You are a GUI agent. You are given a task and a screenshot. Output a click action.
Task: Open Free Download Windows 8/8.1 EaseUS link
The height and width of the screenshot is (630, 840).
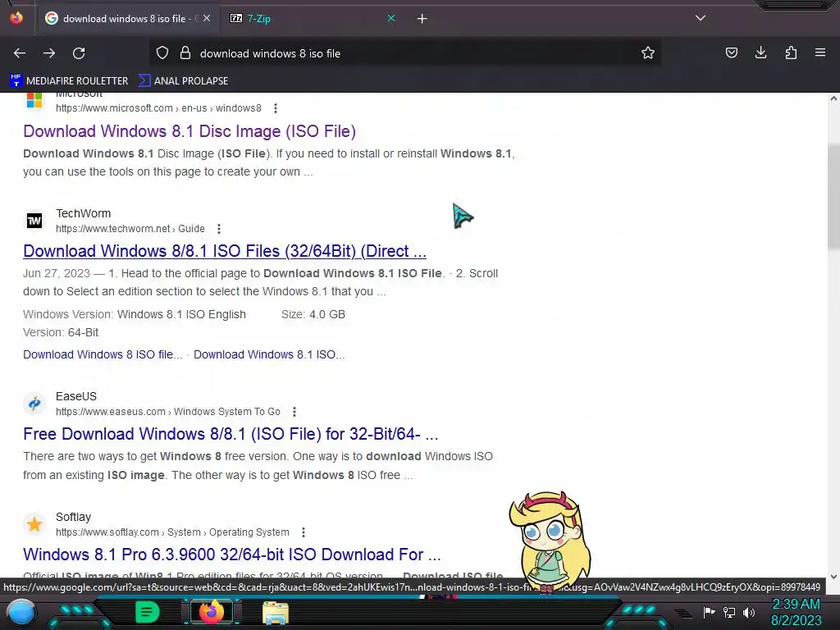[x=231, y=434]
